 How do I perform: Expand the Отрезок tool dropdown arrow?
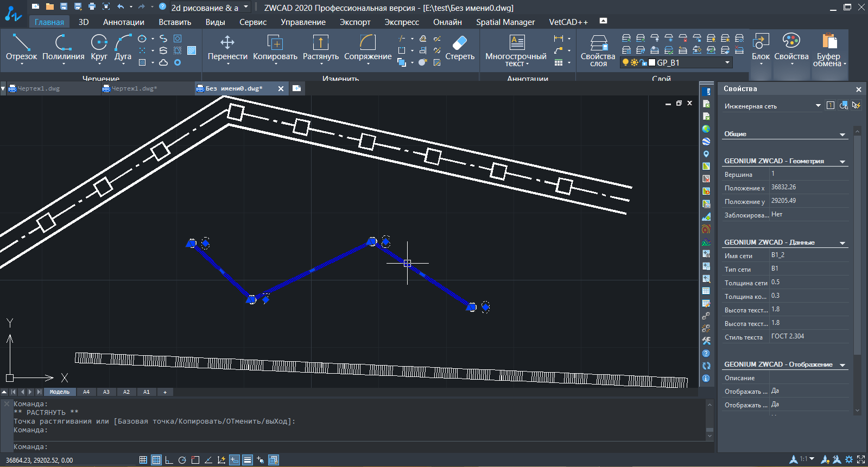pos(22,64)
